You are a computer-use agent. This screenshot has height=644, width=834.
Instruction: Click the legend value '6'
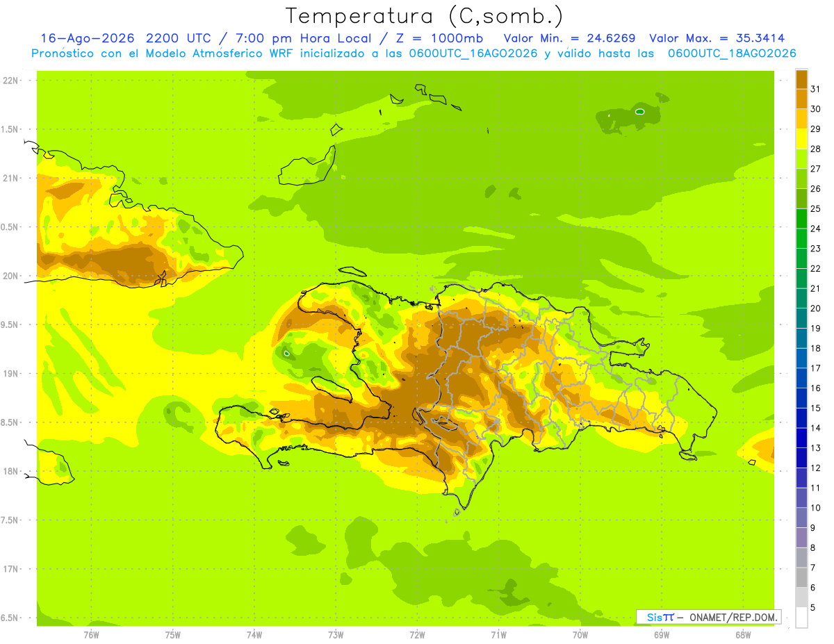click(x=813, y=588)
